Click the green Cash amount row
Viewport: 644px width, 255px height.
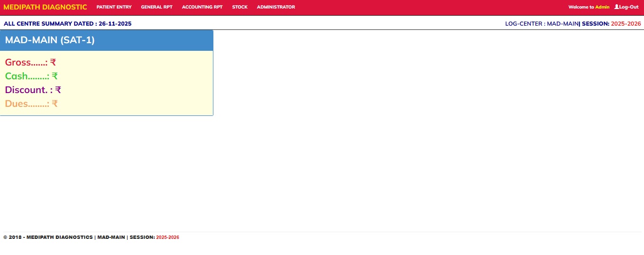[x=31, y=76]
